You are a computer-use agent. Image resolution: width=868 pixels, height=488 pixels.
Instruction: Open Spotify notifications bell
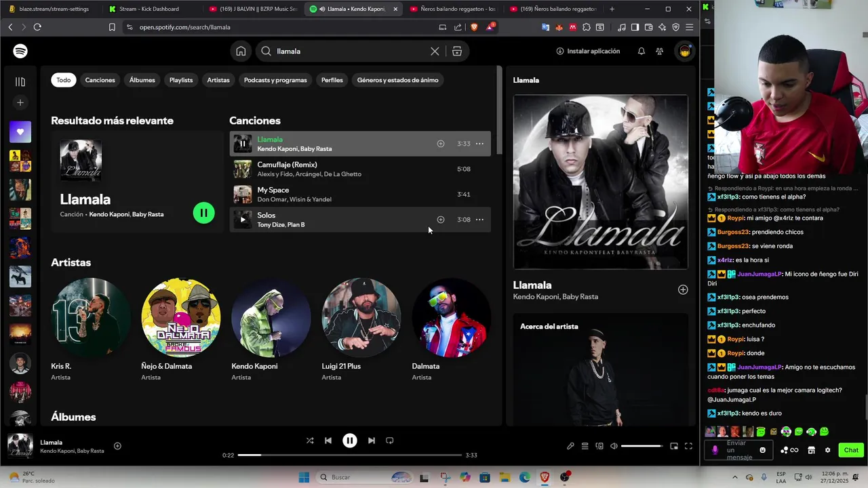(641, 51)
